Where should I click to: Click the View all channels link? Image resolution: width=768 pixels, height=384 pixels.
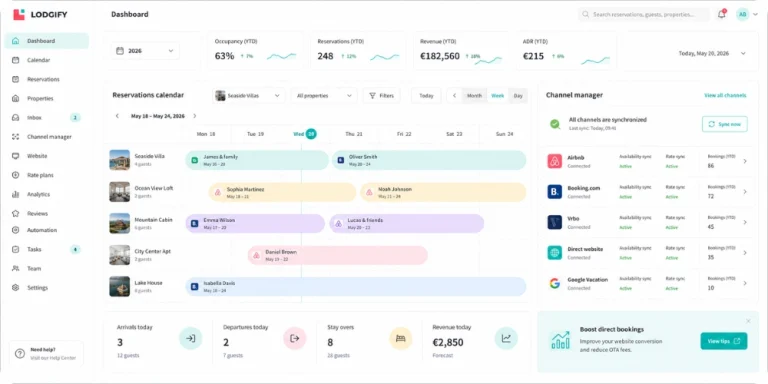coord(725,95)
